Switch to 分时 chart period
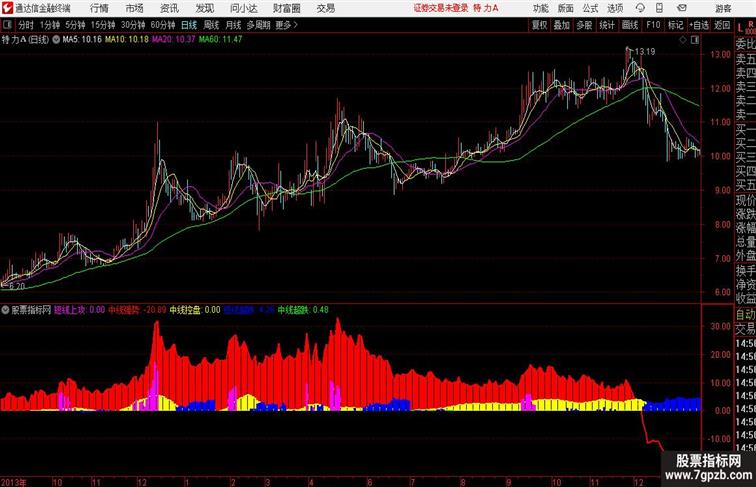Viewport: 756px width, 487px height. [x=26, y=25]
